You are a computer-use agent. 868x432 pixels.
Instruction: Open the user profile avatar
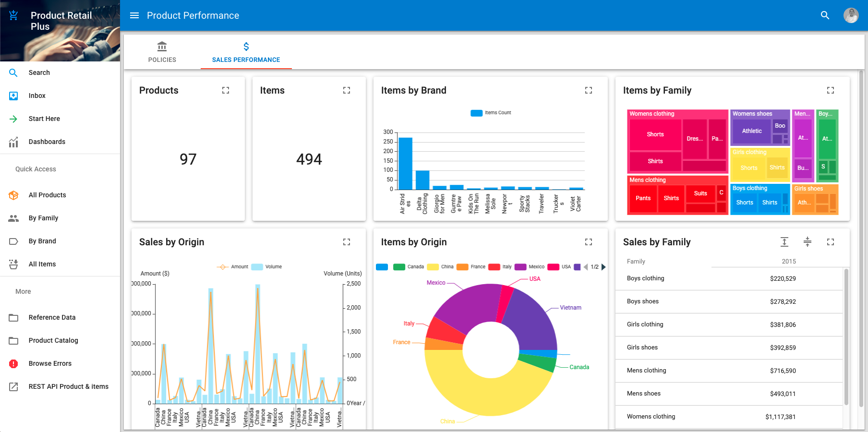pos(851,15)
